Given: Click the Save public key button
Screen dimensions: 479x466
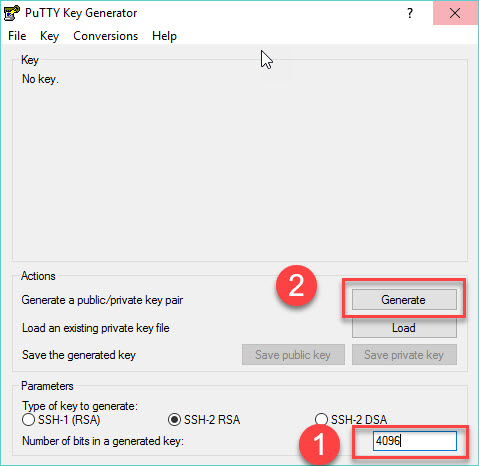Looking at the screenshot, I should point(293,355).
